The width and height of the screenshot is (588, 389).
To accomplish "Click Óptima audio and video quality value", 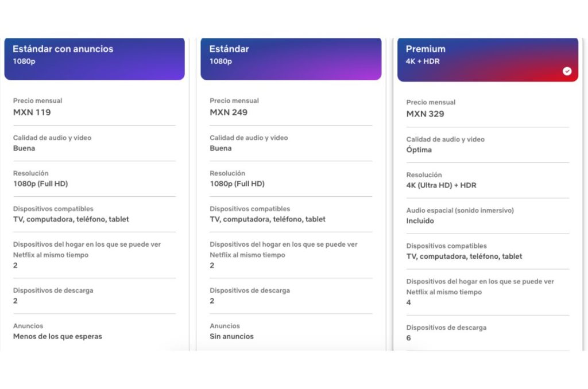I will coord(419,150).
